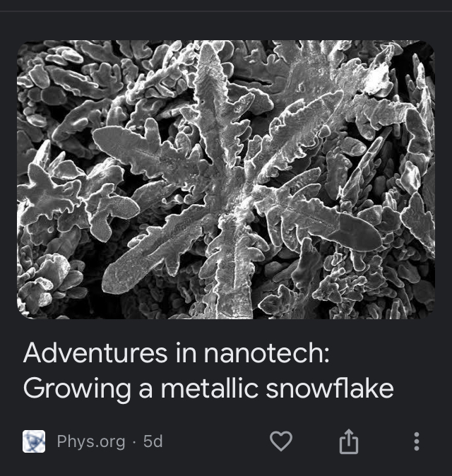This screenshot has height=476, width=452.
Task: Tap the share icon for this story
Action: pyautogui.click(x=348, y=441)
